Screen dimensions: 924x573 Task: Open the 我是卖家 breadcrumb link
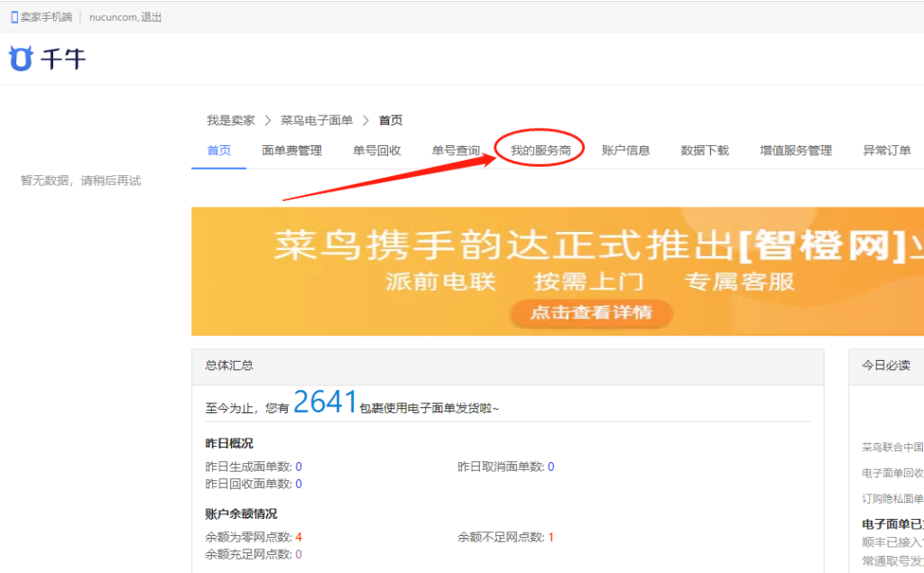(x=230, y=120)
